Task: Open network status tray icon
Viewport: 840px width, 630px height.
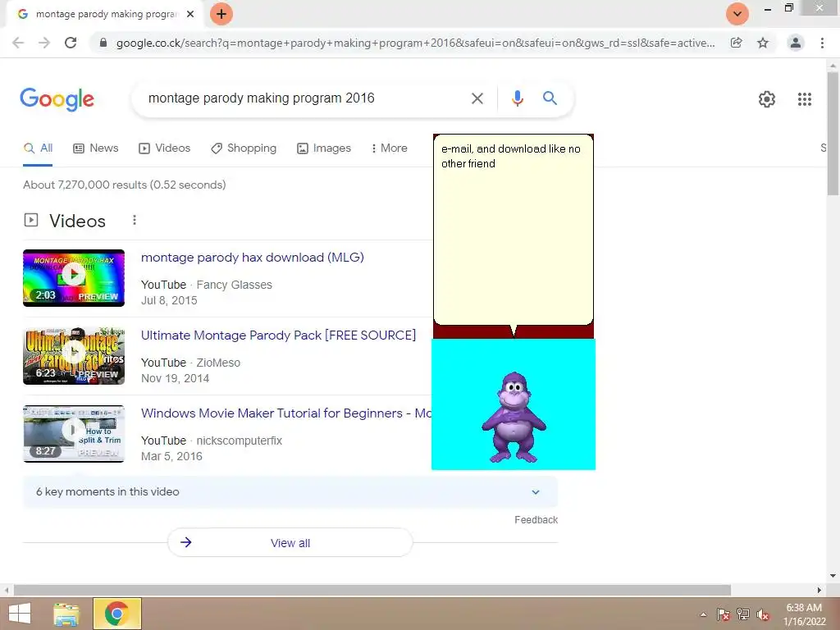Action: [743, 614]
